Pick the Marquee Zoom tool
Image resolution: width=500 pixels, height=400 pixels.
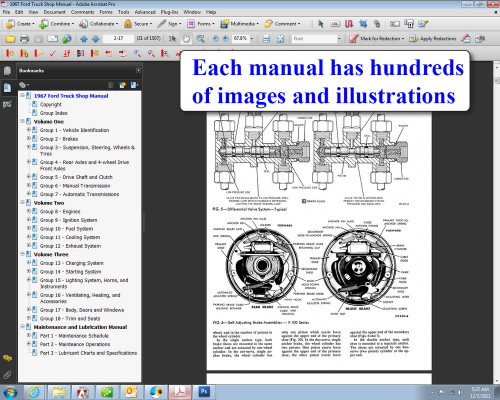(x=200, y=39)
